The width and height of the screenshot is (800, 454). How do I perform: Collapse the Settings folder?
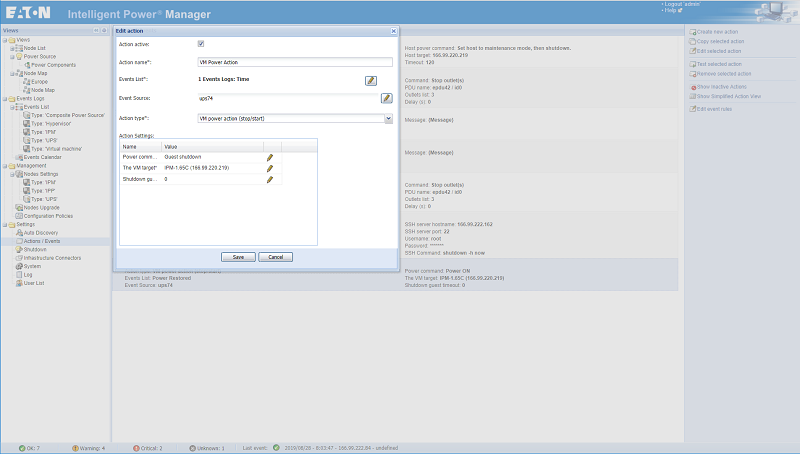[5, 224]
